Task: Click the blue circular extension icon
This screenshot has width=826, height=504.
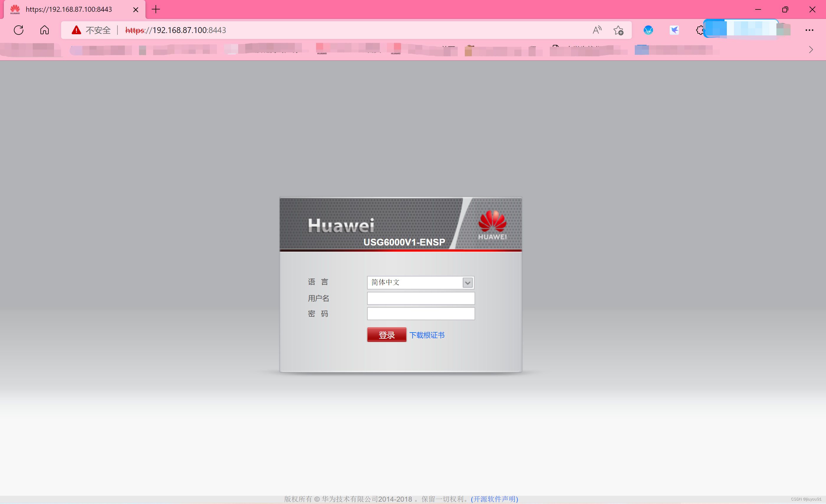Action: tap(648, 30)
